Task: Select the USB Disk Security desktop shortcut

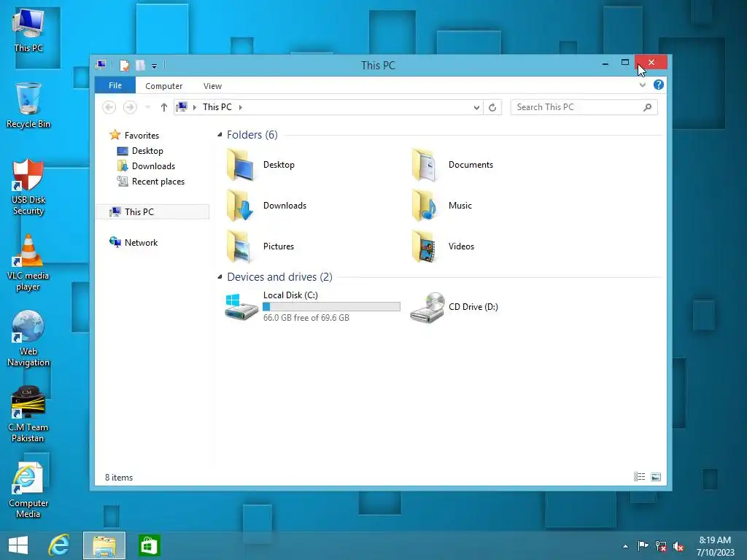Action: click(28, 187)
